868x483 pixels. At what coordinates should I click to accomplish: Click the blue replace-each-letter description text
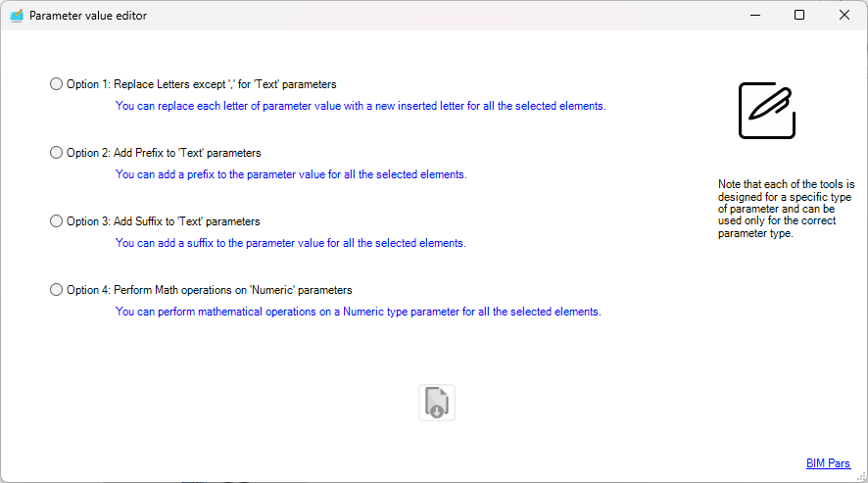click(361, 106)
